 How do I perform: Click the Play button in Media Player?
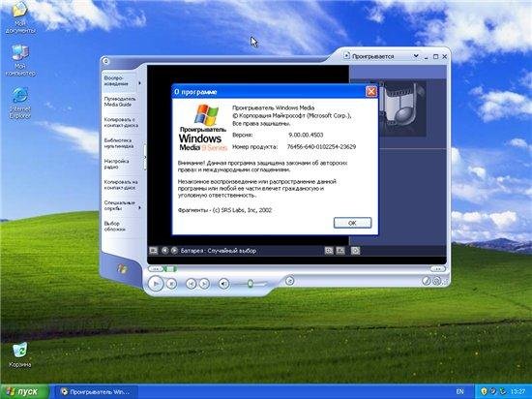156,283
